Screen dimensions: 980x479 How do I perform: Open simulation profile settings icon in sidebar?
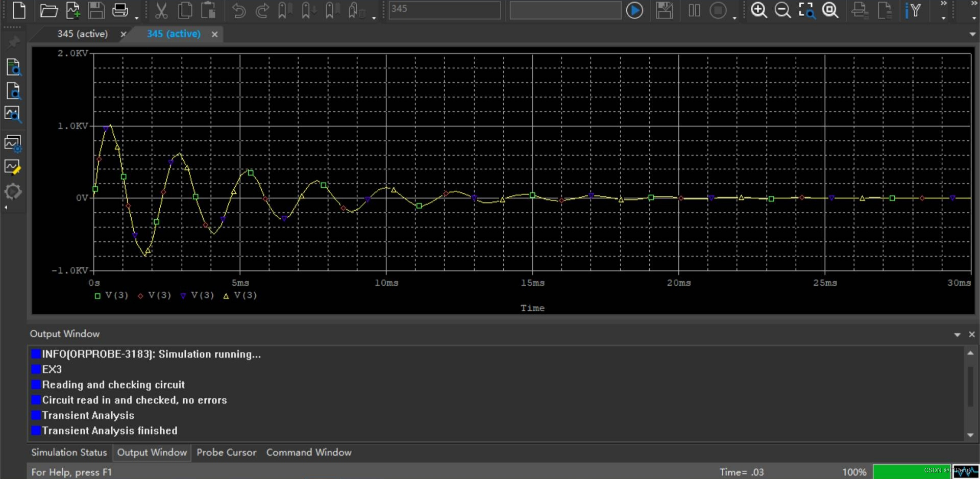(13, 144)
